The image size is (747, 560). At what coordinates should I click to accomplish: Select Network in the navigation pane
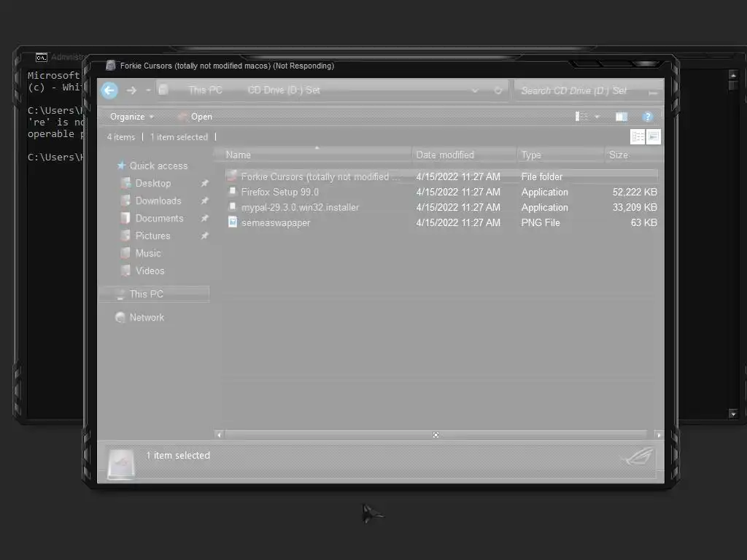[x=147, y=318]
